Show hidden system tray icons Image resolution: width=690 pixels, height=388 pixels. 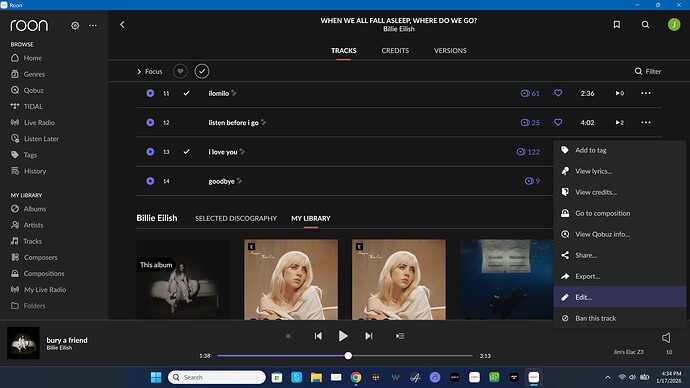(608, 377)
